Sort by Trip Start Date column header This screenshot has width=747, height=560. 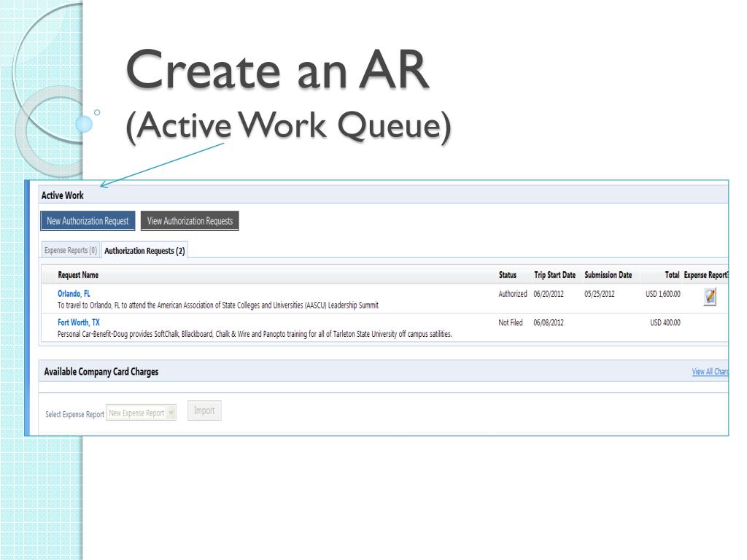click(554, 275)
